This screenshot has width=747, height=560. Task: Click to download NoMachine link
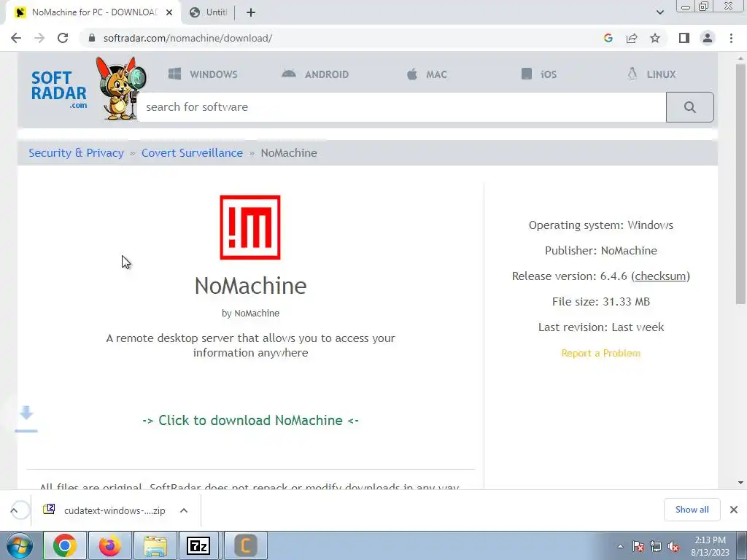click(x=251, y=421)
